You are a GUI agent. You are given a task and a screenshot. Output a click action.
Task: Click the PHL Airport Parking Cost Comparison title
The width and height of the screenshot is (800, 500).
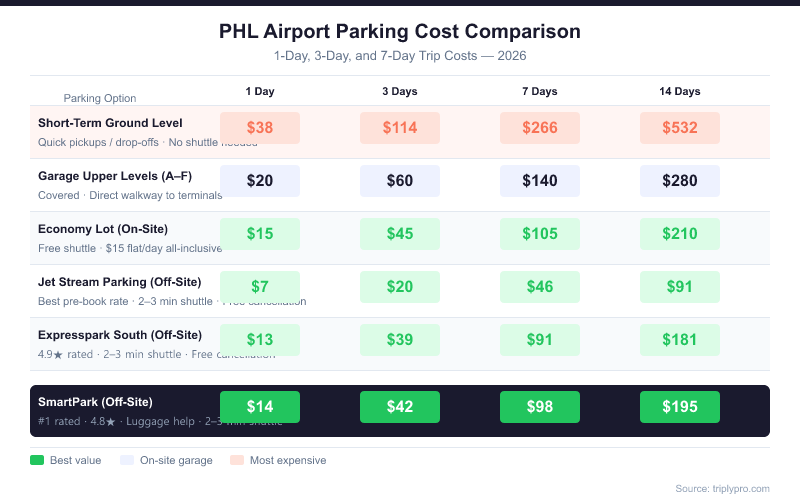click(x=400, y=31)
